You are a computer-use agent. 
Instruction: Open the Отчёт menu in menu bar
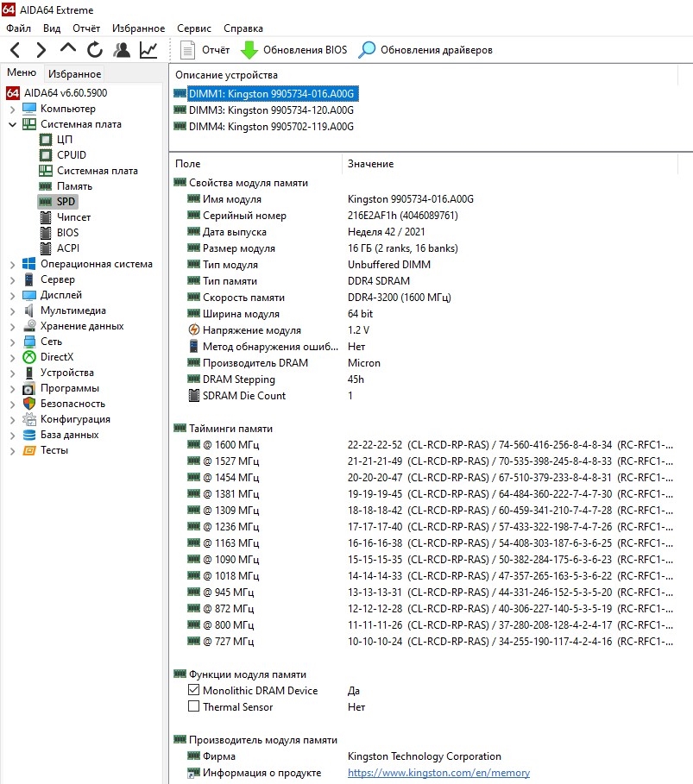pyautogui.click(x=86, y=28)
